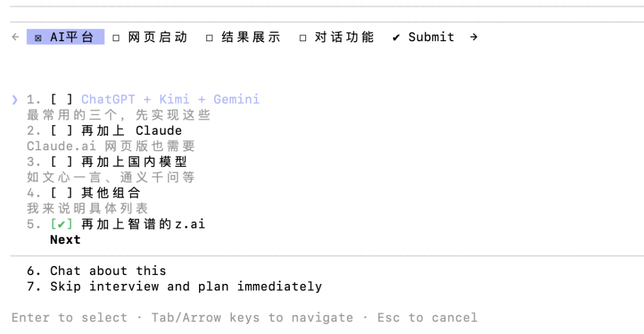Image resolution: width=644 pixels, height=334 pixels.
Task: Check the ChatGPT + Kimi + Gemini checkbox
Action: tap(61, 100)
